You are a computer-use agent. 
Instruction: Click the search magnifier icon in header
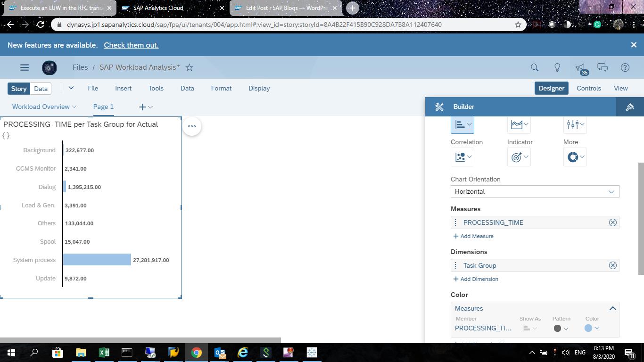535,68
